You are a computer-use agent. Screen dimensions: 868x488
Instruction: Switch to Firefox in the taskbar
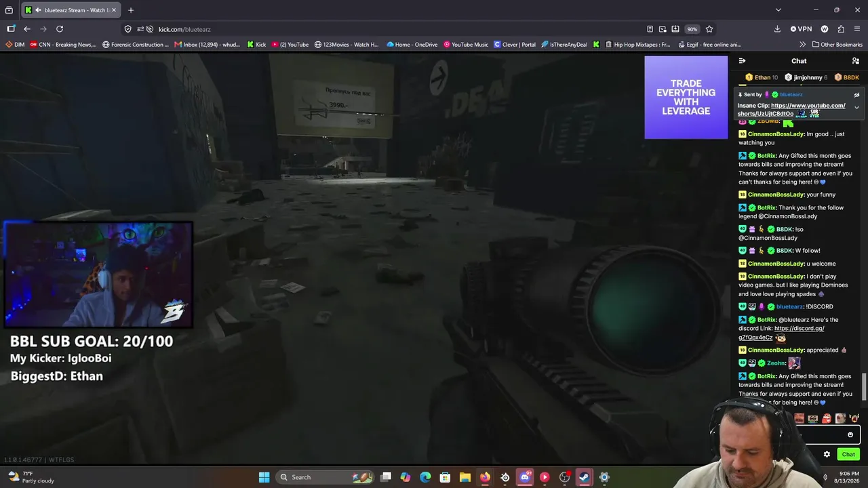[x=485, y=477]
